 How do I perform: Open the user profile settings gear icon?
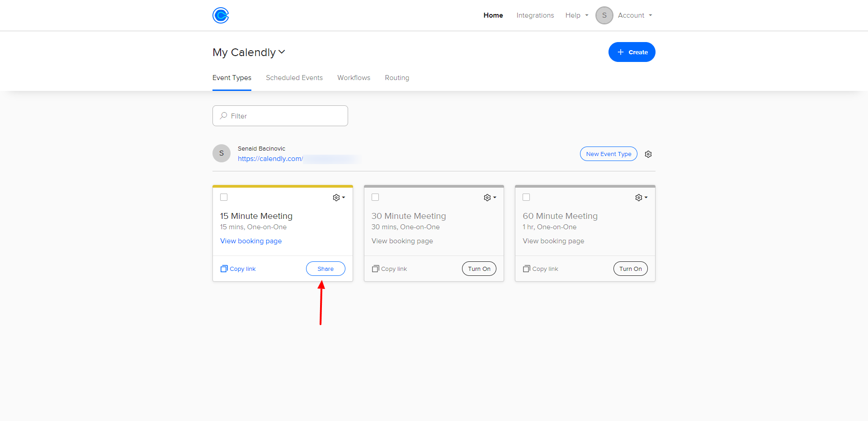pyautogui.click(x=648, y=154)
